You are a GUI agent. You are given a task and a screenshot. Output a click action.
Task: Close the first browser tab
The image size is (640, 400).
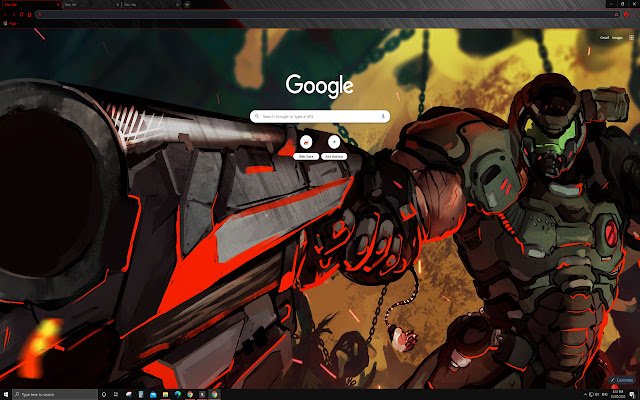[x=58, y=4]
